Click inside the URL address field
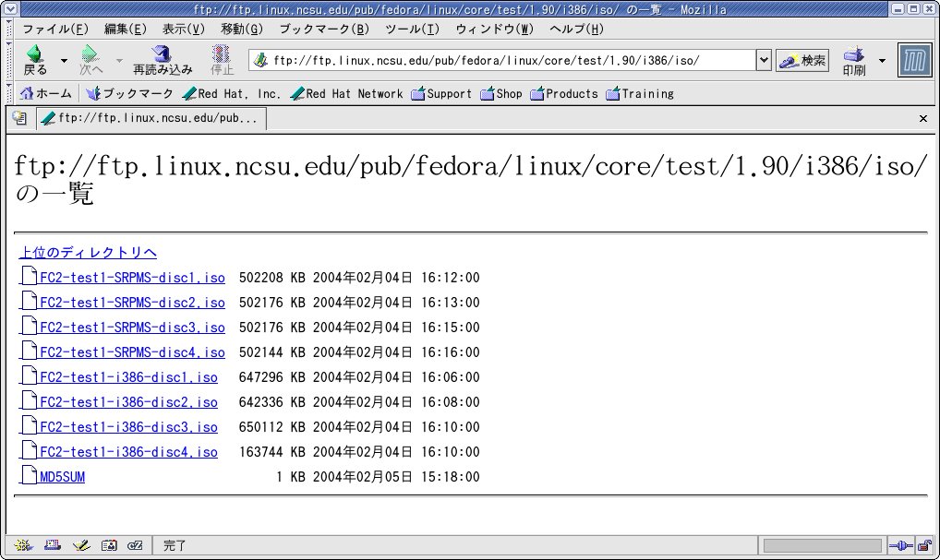 tap(508, 61)
